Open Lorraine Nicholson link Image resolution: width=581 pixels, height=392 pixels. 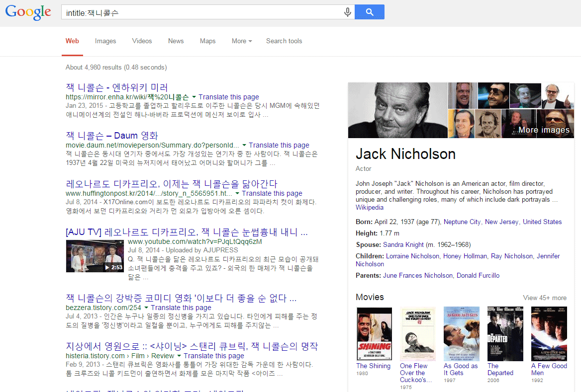(x=412, y=256)
